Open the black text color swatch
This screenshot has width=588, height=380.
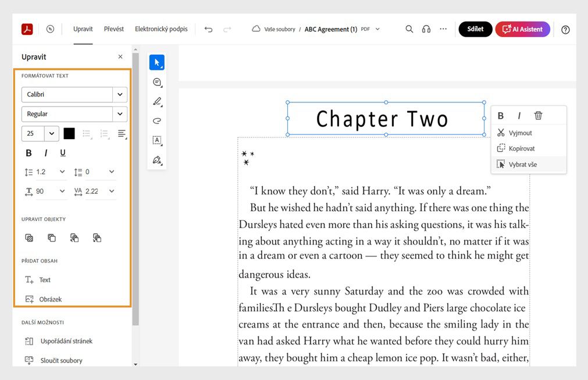click(69, 133)
